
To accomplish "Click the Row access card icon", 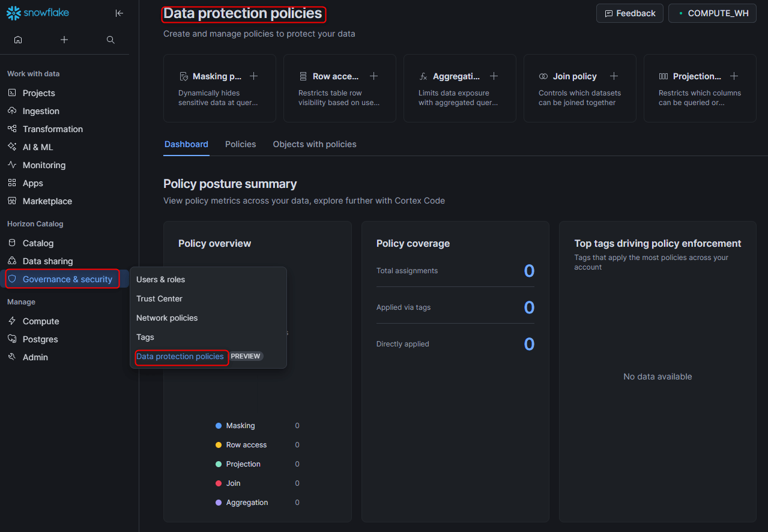I will pyautogui.click(x=303, y=77).
